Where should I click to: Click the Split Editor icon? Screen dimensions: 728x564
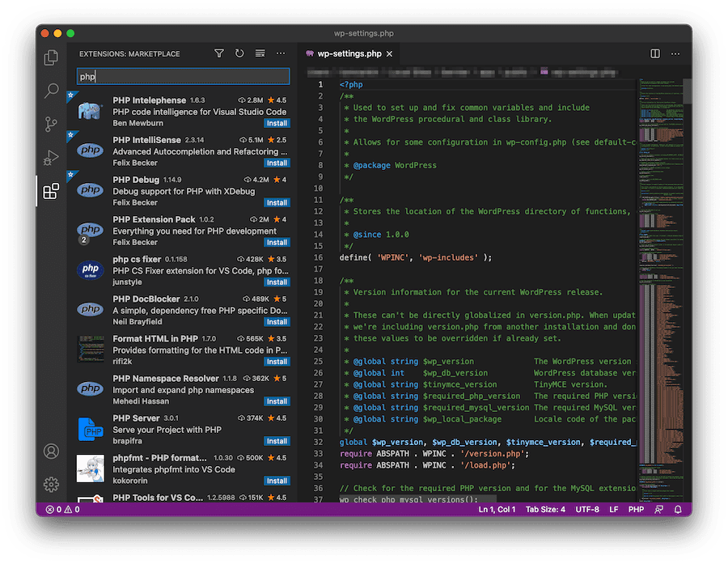pos(654,52)
